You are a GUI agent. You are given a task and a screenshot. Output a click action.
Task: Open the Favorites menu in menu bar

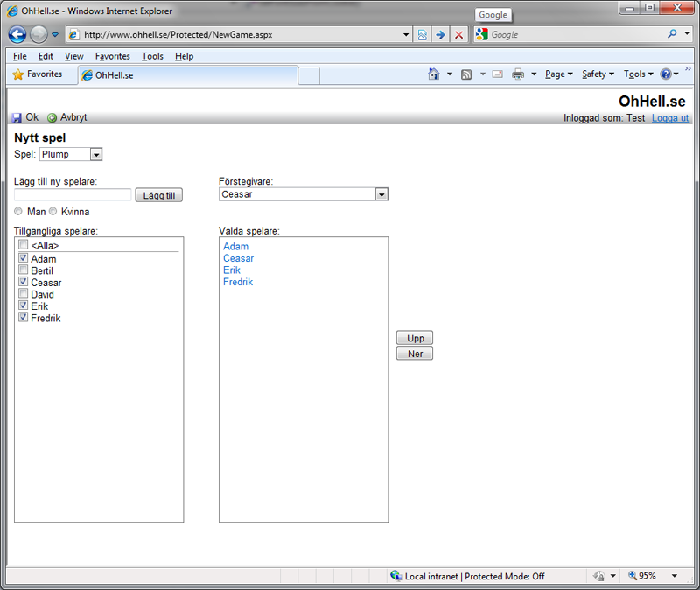112,56
